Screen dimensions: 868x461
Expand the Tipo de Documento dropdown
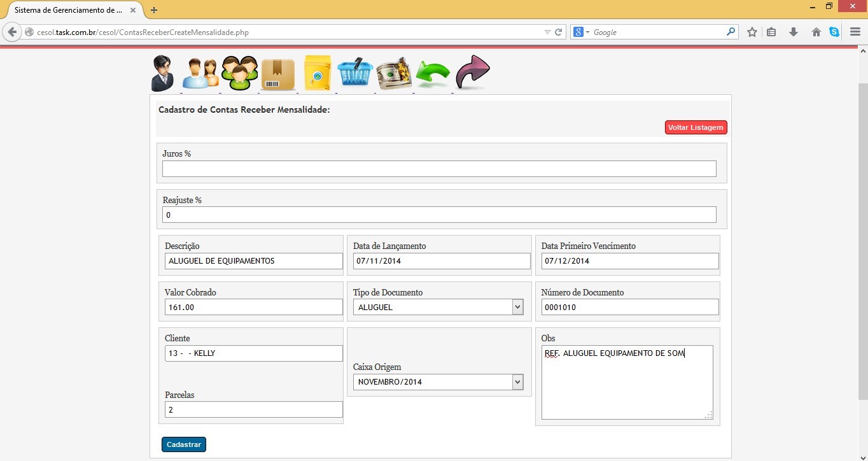click(517, 308)
